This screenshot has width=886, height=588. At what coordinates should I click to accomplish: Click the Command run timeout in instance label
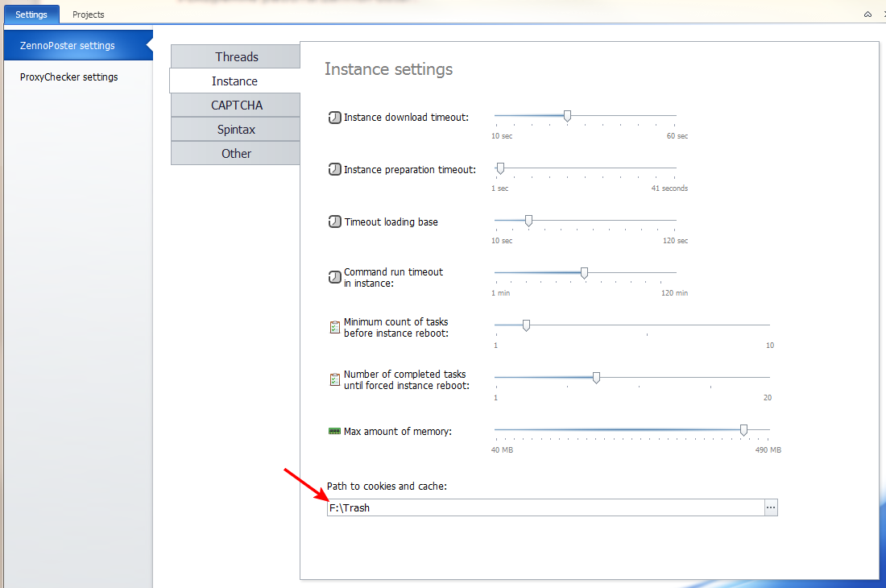point(393,277)
